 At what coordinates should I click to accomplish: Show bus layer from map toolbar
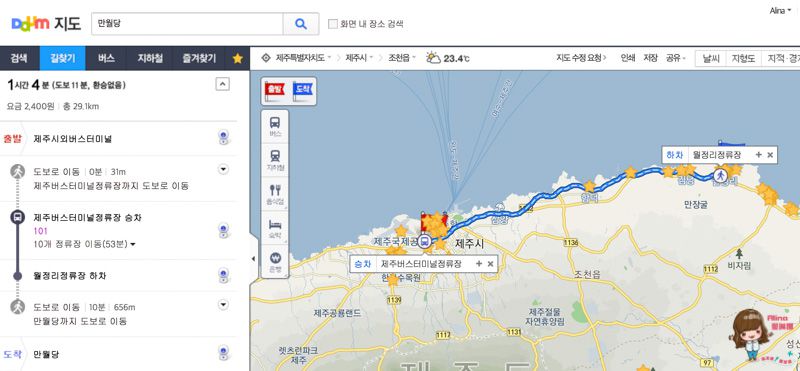tap(274, 126)
